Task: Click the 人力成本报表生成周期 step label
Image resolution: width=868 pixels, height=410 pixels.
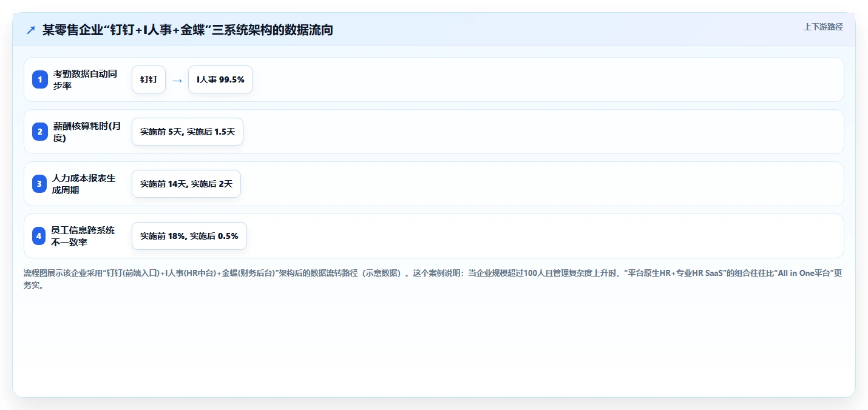Action: point(84,184)
